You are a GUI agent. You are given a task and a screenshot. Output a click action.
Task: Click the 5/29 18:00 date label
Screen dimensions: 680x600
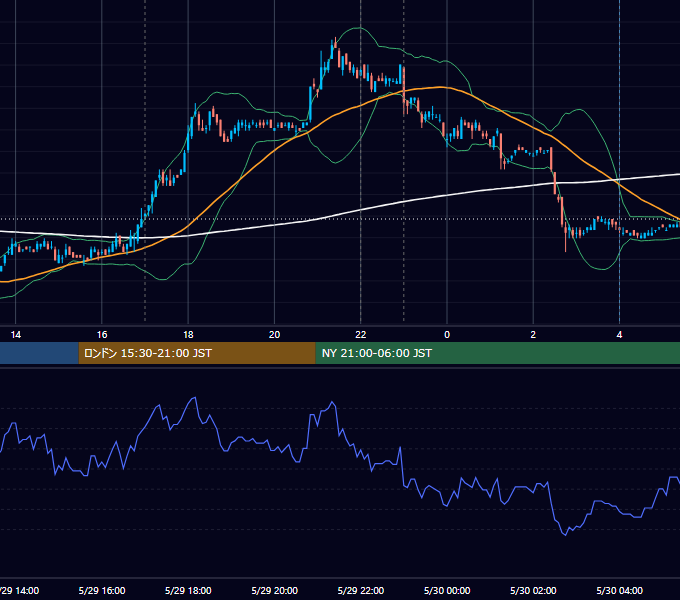click(188, 590)
